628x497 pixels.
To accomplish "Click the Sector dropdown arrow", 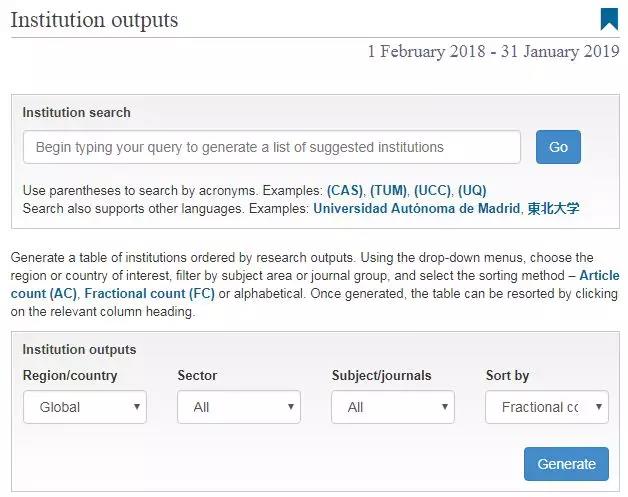I will pyautogui.click(x=291, y=407).
